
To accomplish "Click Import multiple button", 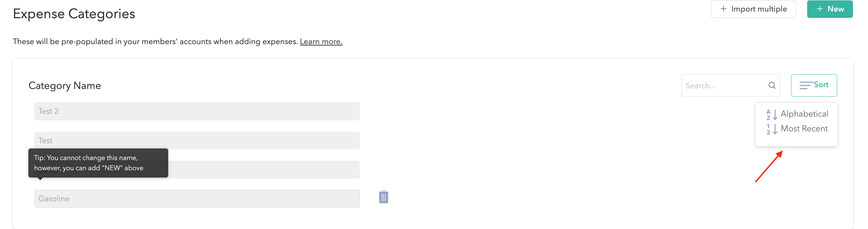I will pos(753,9).
